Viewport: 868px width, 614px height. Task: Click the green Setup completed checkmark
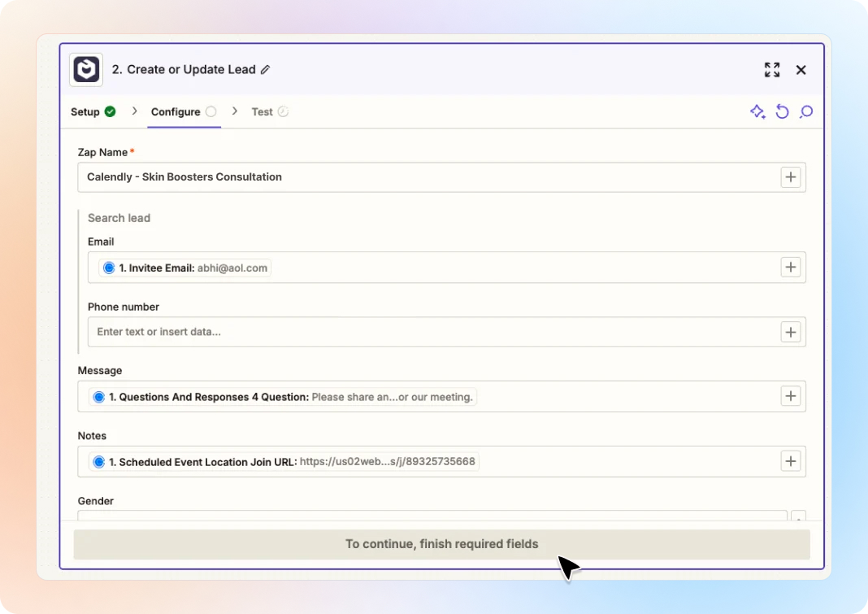(x=111, y=111)
